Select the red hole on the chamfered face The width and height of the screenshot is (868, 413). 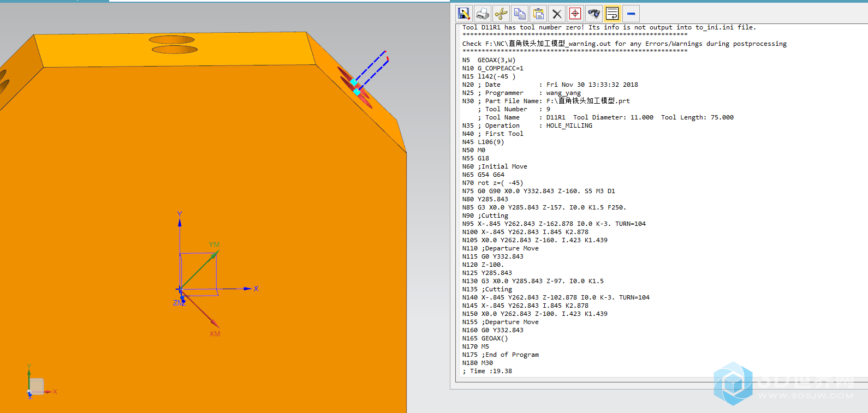[x=355, y=88]
